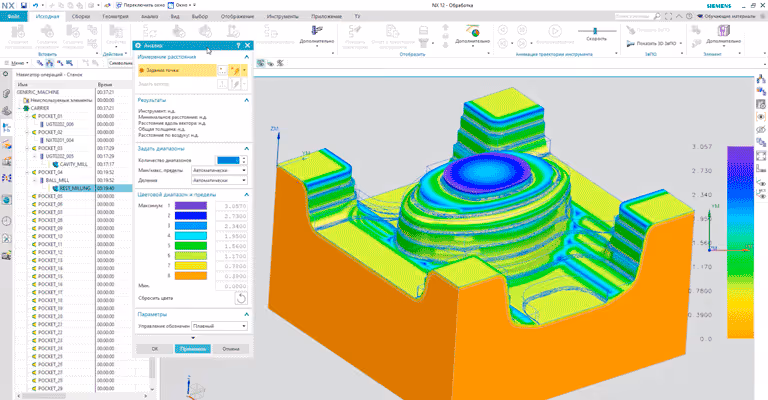Click the point constructor icon beside specify point

(222, 71)
